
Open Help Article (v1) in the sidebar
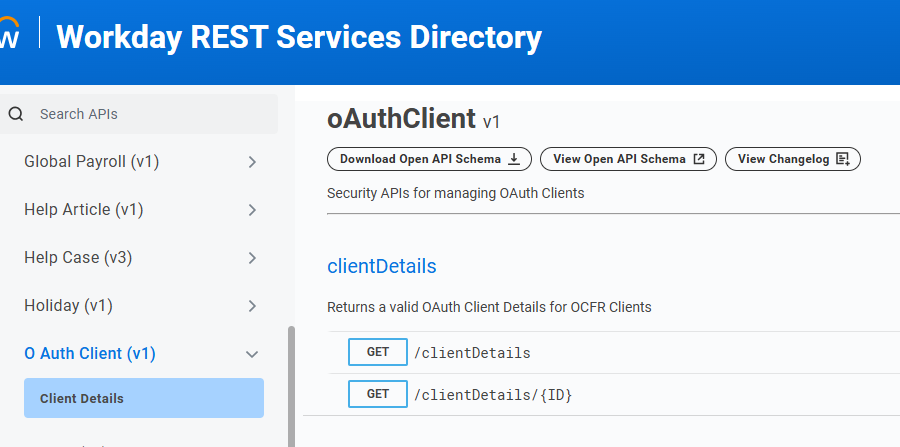coord(84,209)
